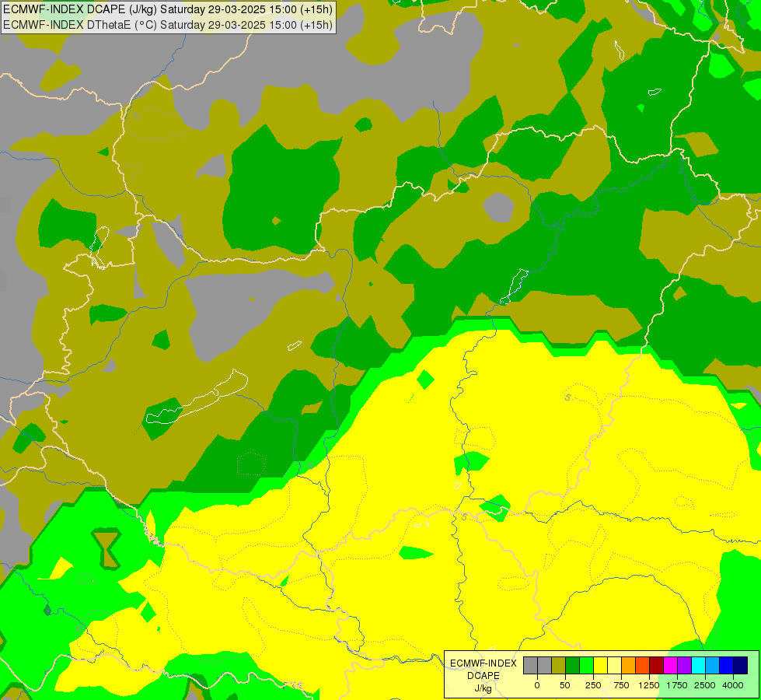
Task: Click the legend value 250
Action: [593, 685]
